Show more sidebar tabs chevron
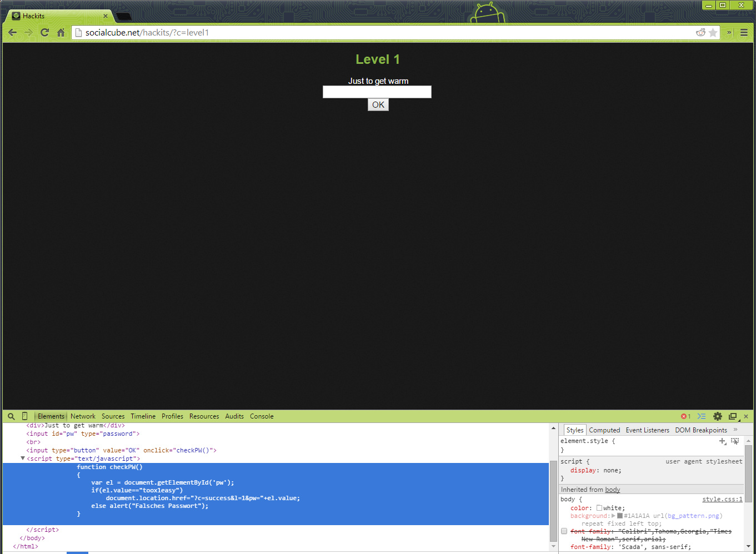This screenshot has width=756, height=554. [x=735, y=430]
